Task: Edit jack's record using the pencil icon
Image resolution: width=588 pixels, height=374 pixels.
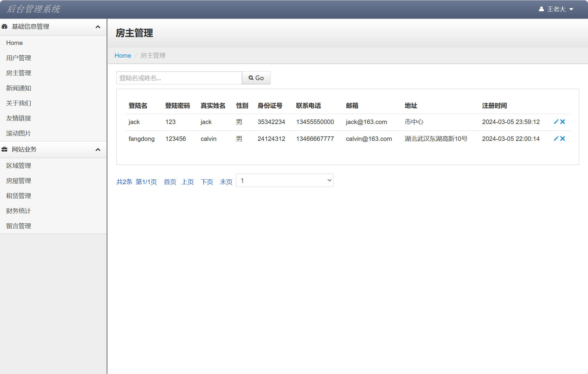Action: point(556,122)
